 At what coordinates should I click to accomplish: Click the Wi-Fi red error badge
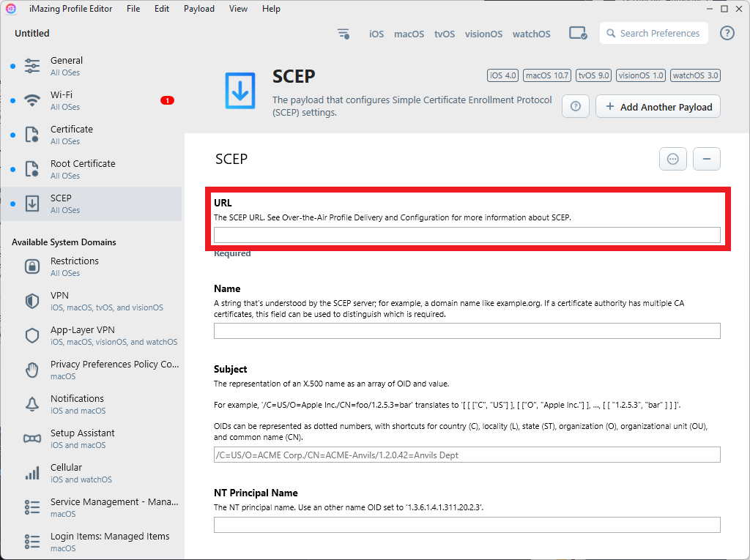(167, 100)
